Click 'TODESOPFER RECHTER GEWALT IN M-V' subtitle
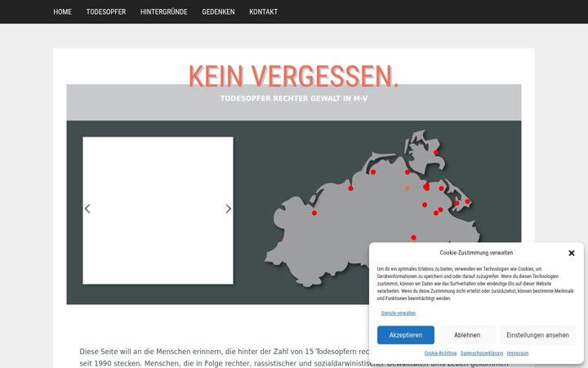This screenshot has height=368, width=588. click(294, 98)
